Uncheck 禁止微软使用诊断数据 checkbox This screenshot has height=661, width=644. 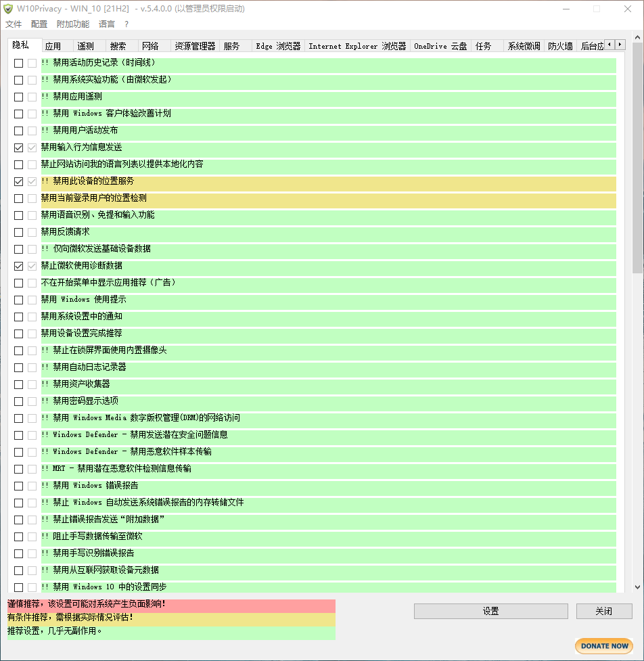18,266
